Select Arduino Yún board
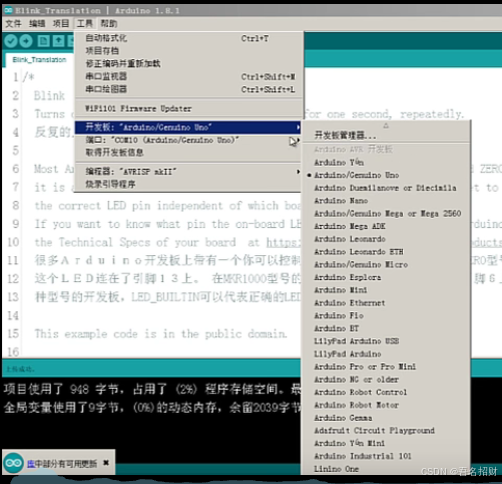 tap(386, 162)
